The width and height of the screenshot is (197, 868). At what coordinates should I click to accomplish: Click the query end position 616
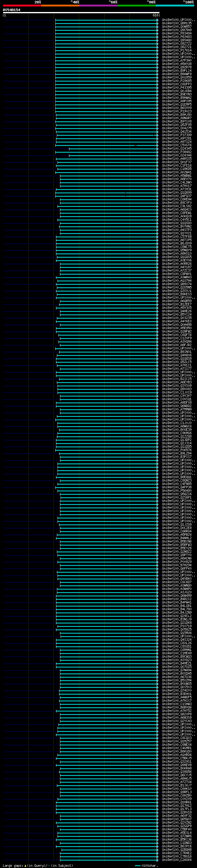[x=155, y=15]
